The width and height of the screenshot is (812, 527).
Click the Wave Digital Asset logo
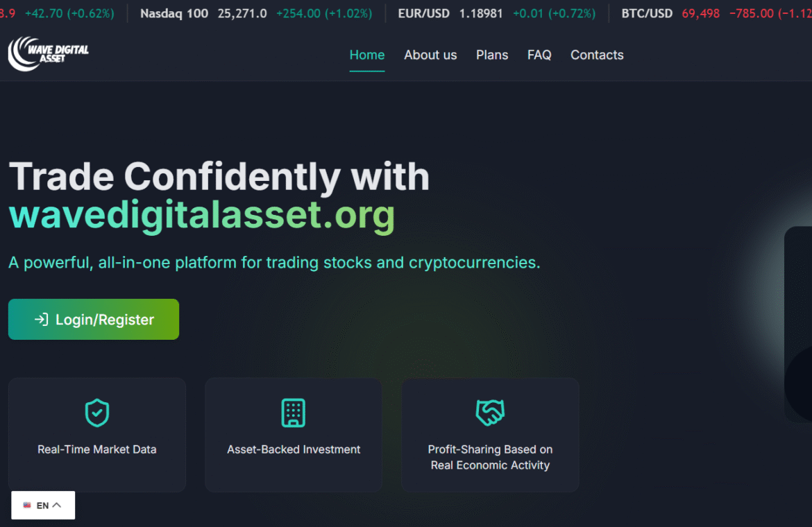click(x=48, y=54)
